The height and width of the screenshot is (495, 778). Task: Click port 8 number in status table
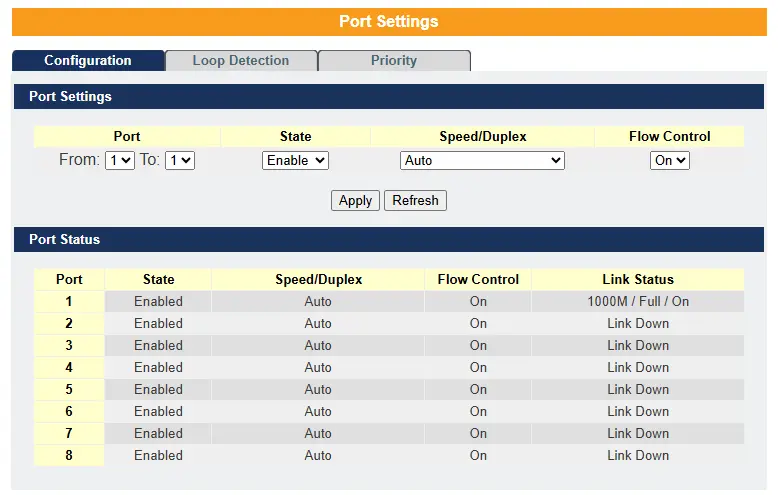click(69, 455)
